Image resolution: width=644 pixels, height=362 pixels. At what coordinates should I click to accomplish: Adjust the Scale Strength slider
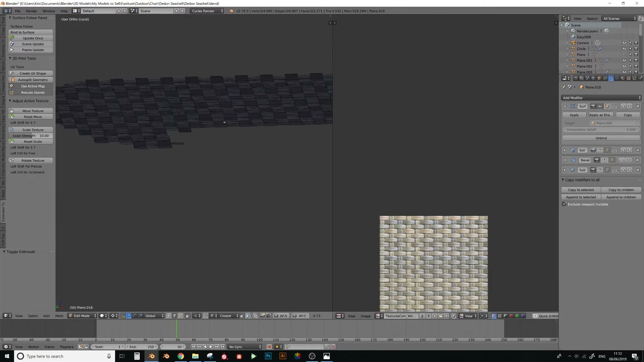tap(31, 136)
